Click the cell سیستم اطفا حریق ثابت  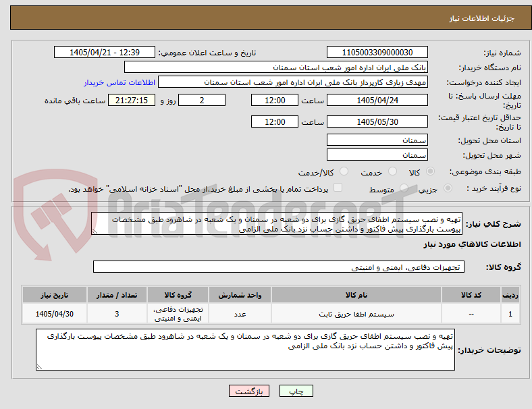click(x=356, y=314)
